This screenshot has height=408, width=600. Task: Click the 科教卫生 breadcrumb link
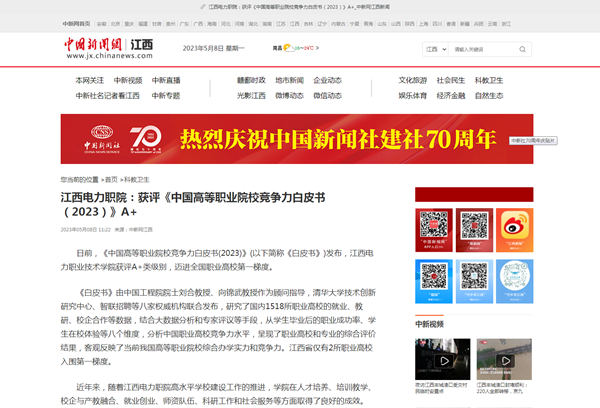tap(137, 180)
